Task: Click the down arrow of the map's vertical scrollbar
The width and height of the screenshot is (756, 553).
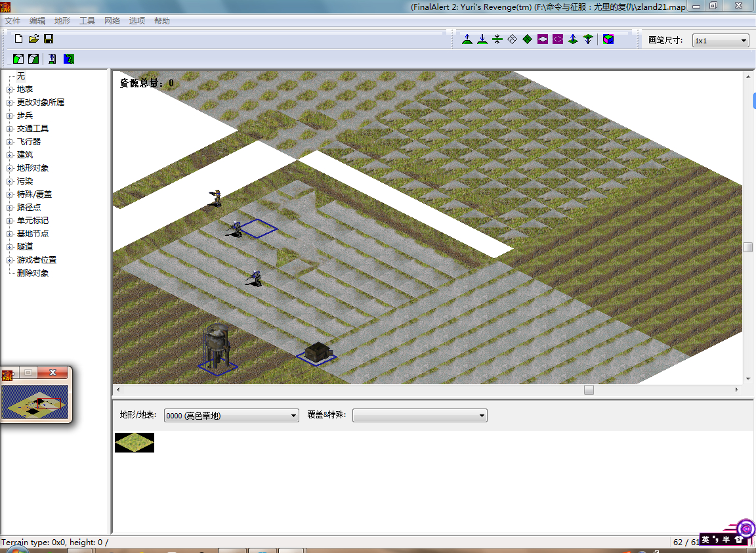Action: click(748, 379)
